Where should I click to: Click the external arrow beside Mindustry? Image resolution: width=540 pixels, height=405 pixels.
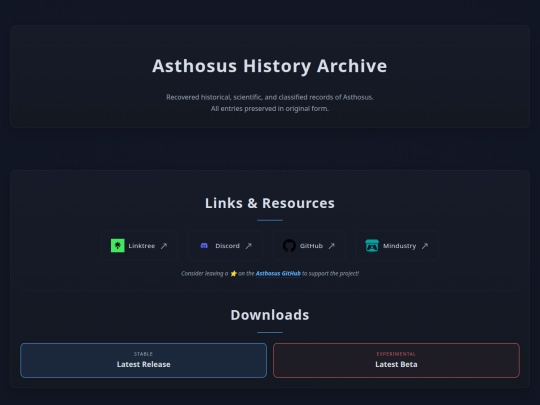click(425, 246)
